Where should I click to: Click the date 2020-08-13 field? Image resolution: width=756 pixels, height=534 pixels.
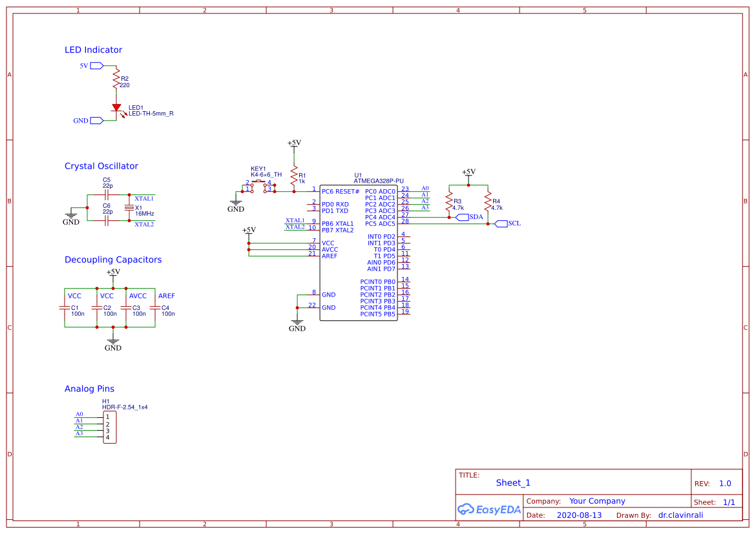(x=580, y=515)
